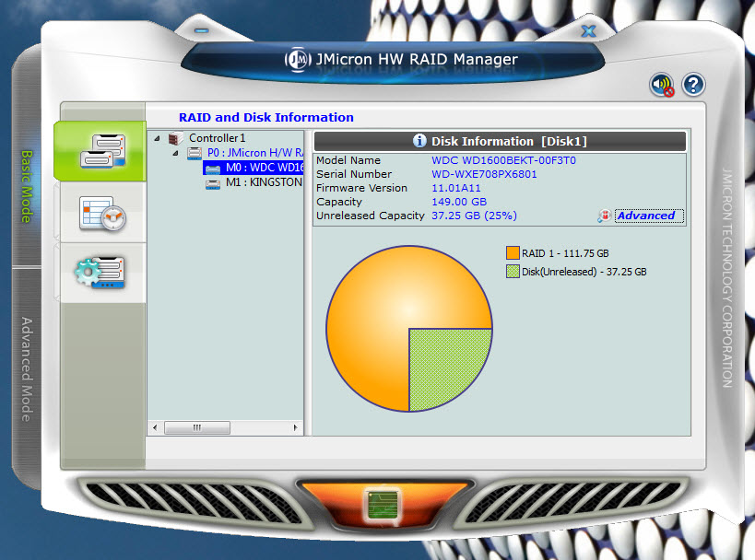
Task: Open the settings gear drive section
Action: (x=101, y=273)
